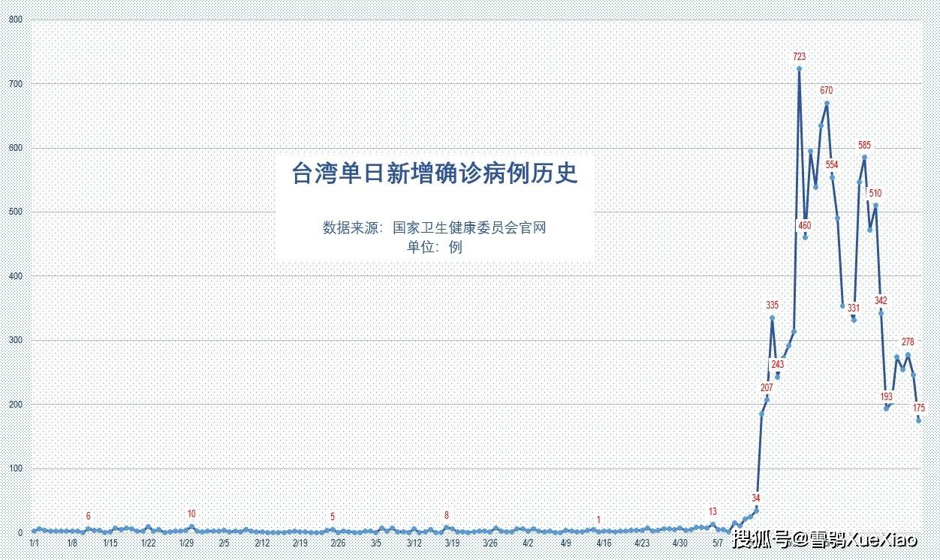Click the x-axis date 2/12
Image resolution: width=940 pixels, height=560 pixels.
point(262,542)
